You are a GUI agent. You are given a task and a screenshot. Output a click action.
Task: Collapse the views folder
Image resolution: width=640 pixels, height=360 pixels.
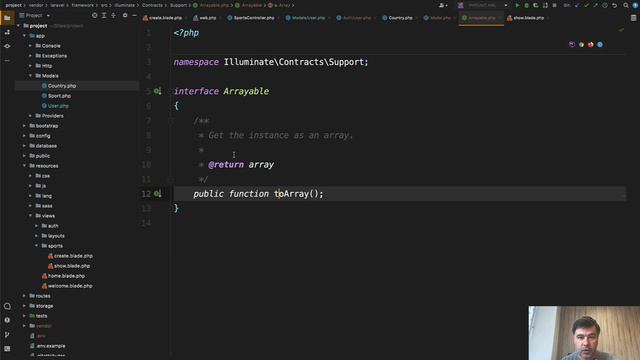coord(30,216)
